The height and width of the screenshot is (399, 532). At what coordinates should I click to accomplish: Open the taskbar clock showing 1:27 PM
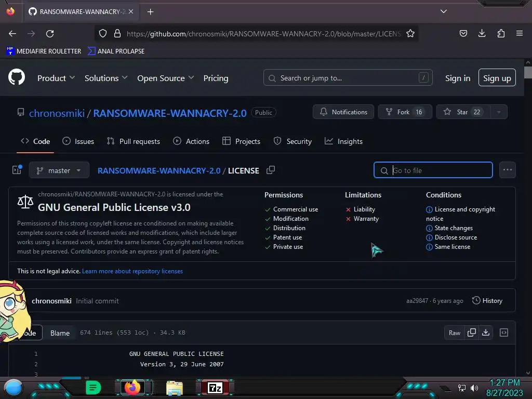(504, 388)
